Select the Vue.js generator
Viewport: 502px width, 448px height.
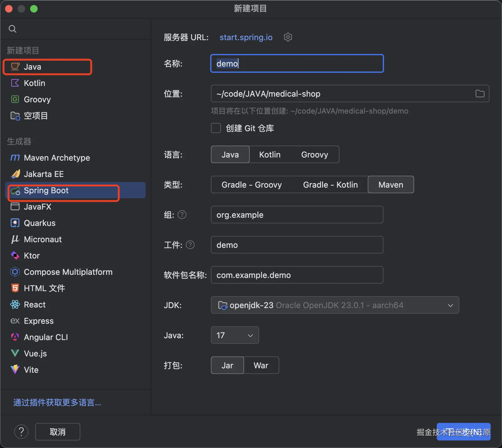pyautogui.click(x=75, y=354)
